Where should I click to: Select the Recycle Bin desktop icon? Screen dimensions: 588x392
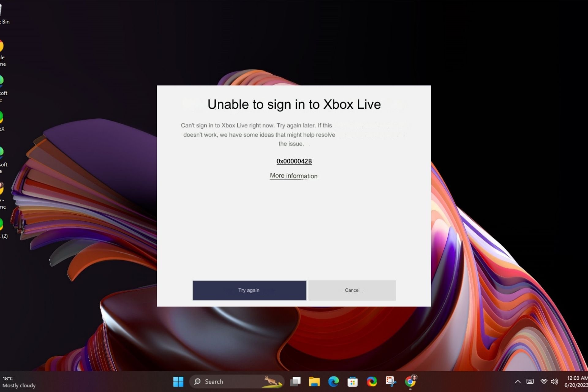pos(4,14)
